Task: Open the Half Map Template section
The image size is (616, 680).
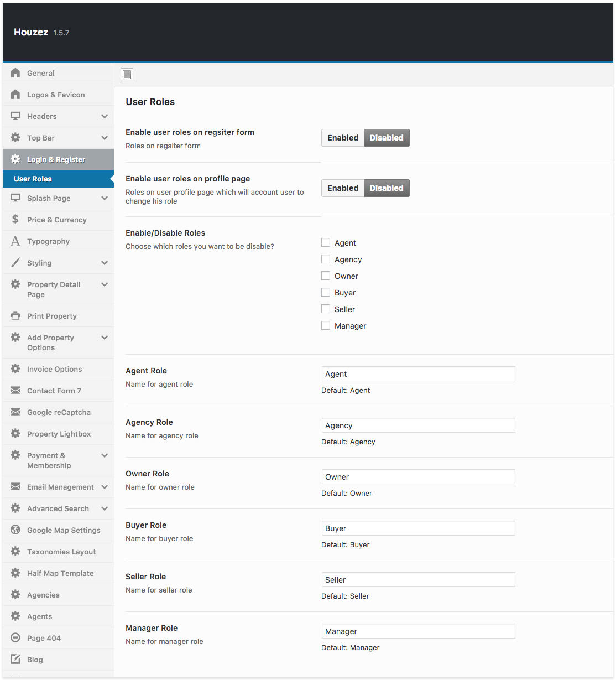Action: (58, 573)
